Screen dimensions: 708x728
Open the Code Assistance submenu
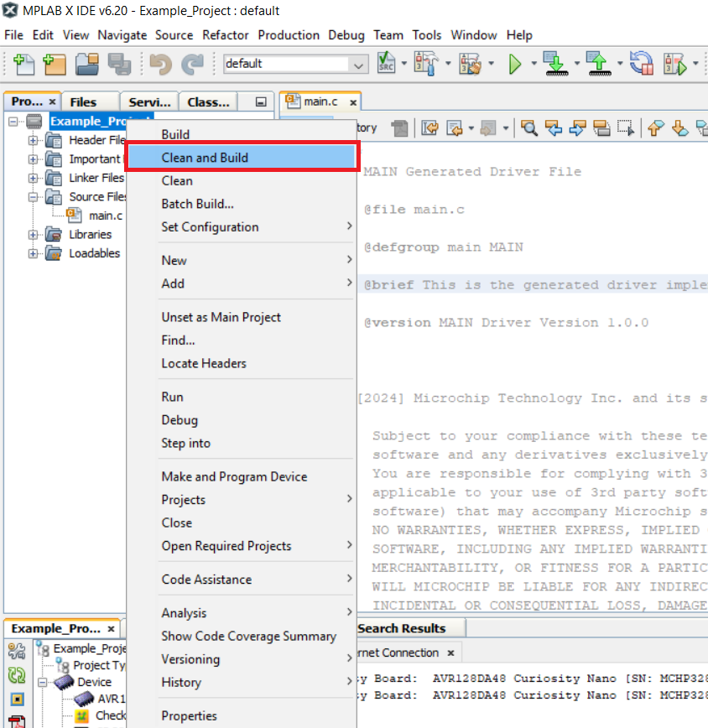[x=242, y=580]
